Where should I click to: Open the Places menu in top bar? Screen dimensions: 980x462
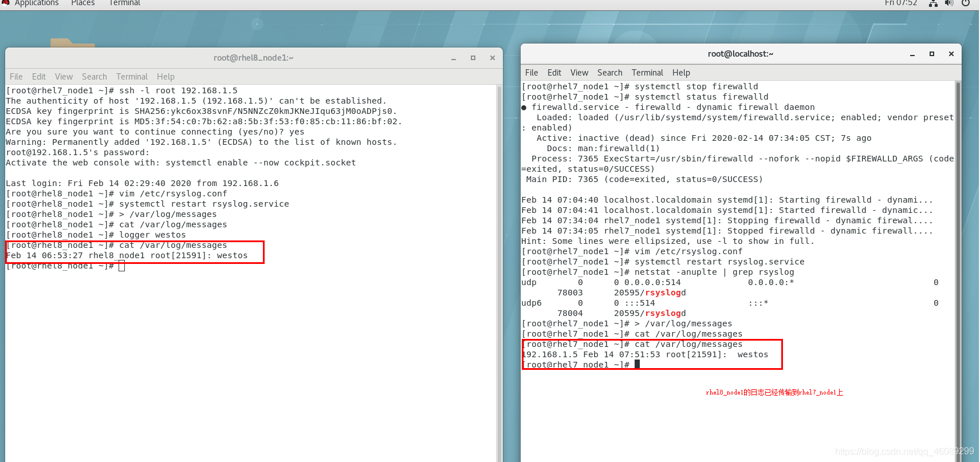point(83,3)
